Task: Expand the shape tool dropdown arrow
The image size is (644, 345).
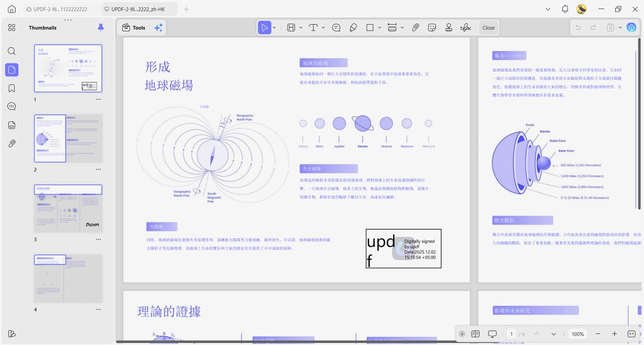Action: [x=379, y=28]
